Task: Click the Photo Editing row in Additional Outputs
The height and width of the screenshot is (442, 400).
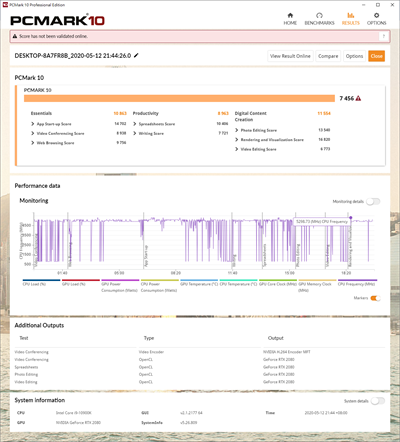Action: pos(200,374)
